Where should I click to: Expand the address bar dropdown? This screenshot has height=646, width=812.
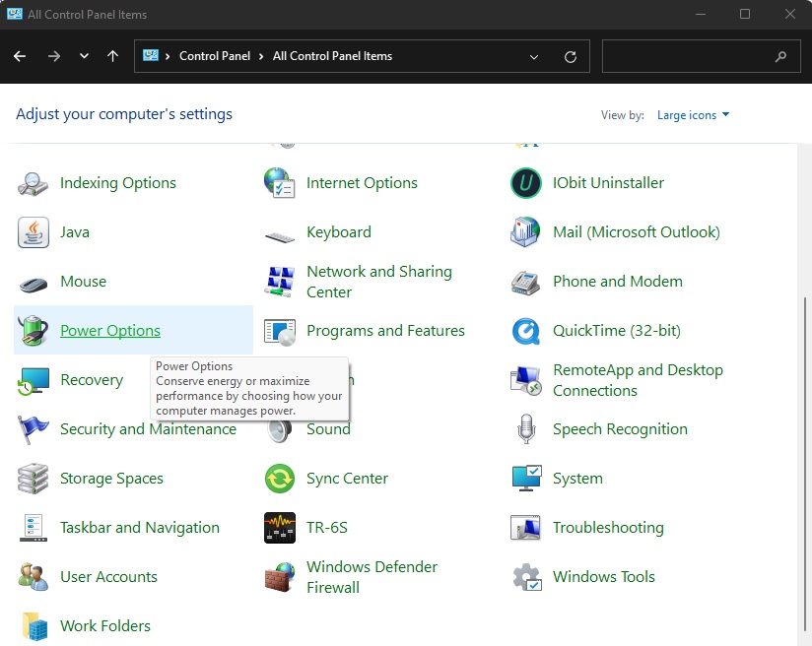click(534, 56)
